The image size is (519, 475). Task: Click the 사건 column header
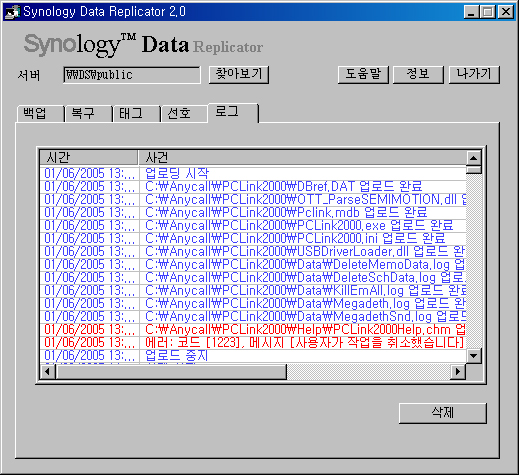click(x=302, y=157)
